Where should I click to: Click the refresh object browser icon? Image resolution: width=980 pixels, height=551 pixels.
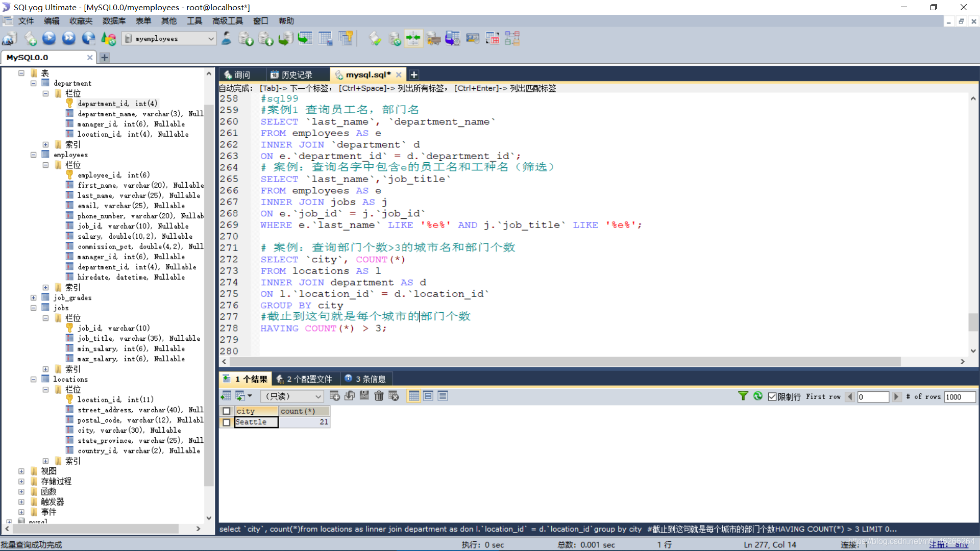click(x=109, y=38)
